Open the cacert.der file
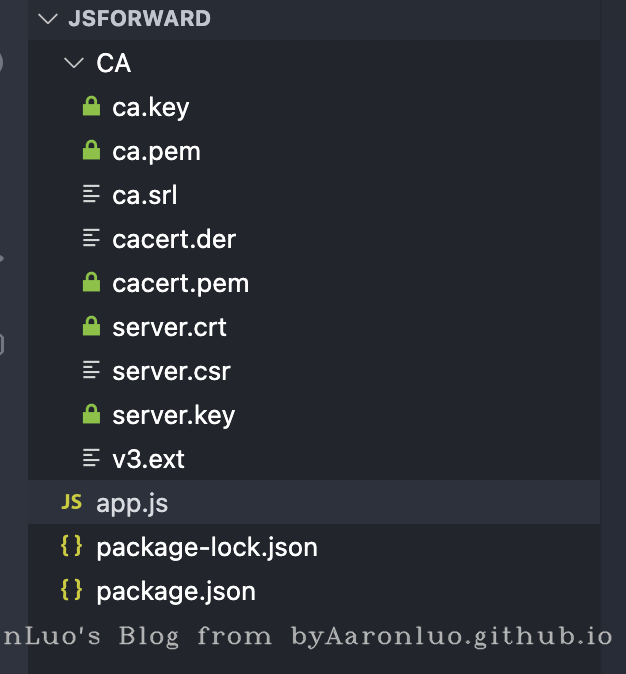Screen dimensions: 626x674 coord(174,239)
